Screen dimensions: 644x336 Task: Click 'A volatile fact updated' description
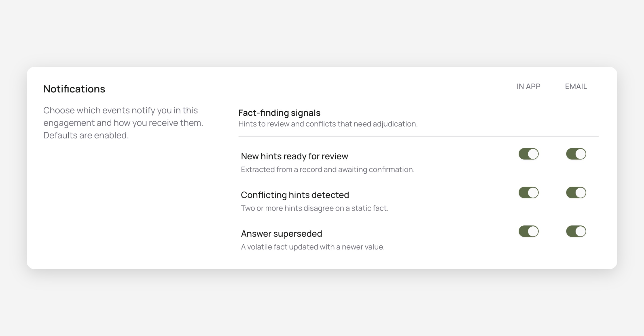coord(313,247)
